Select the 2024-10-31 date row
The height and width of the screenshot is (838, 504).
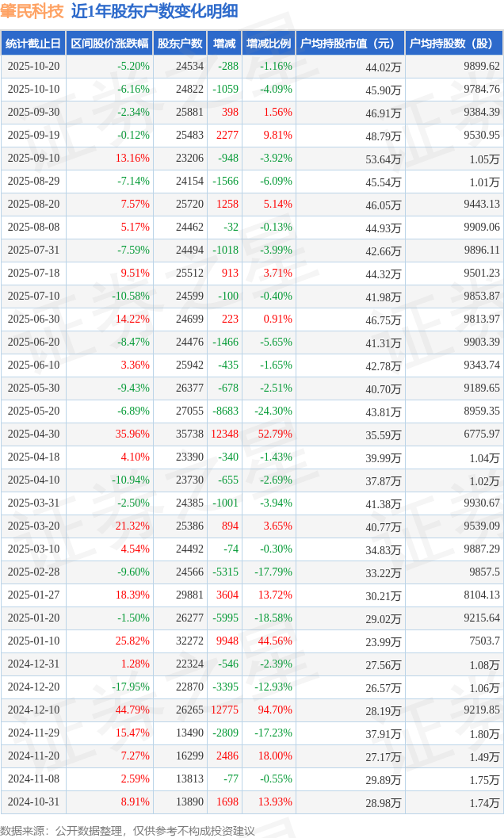click(x=33, y=802)
